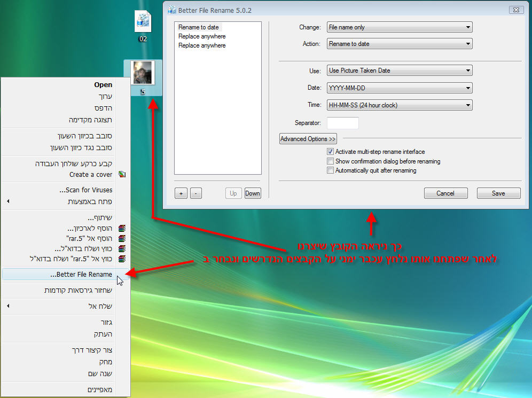Enable Show confirmation dialog before renaming
The height and width of the screenshot is (398, 532).
(330, 161)
